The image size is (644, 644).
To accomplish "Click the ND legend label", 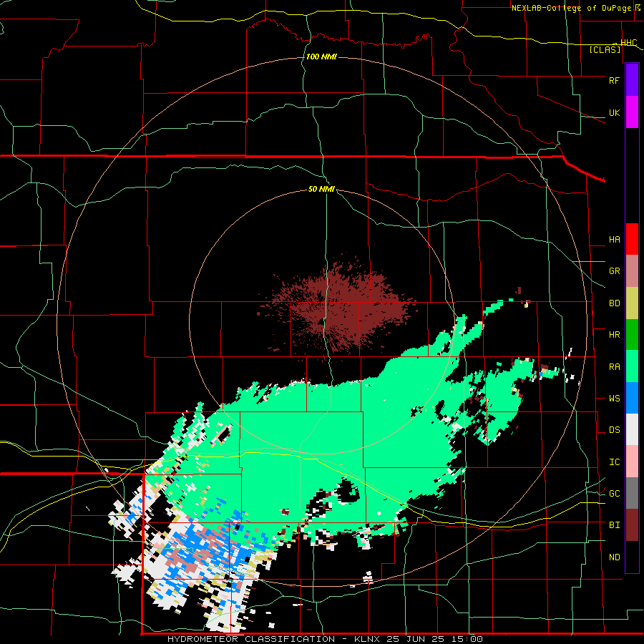I will [614, 557].
